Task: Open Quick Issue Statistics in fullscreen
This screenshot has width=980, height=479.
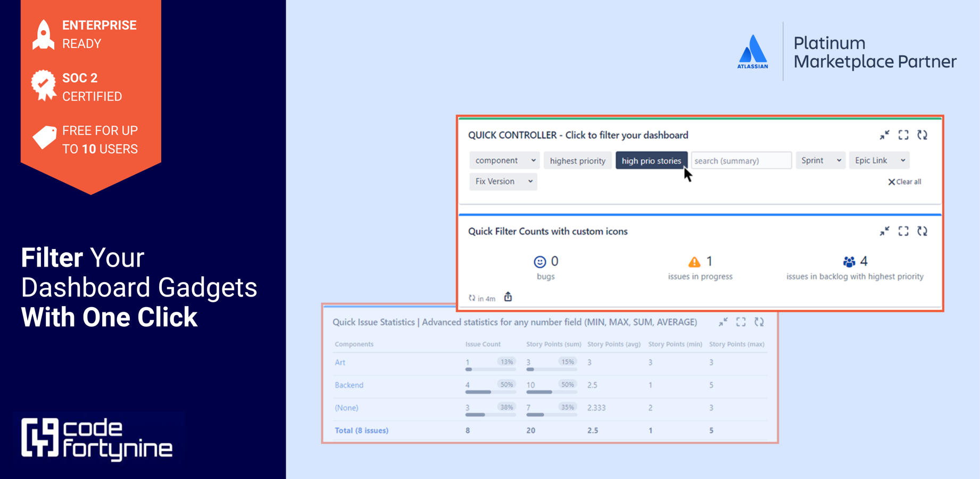Action: (741, 322)
